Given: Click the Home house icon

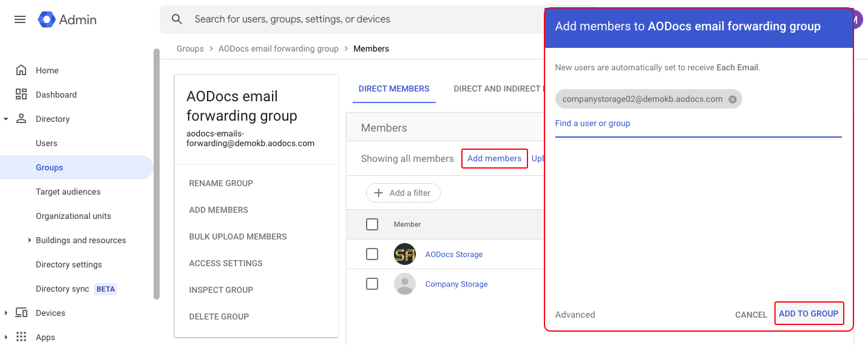Looking at the screenshot, I should (21, 70).
